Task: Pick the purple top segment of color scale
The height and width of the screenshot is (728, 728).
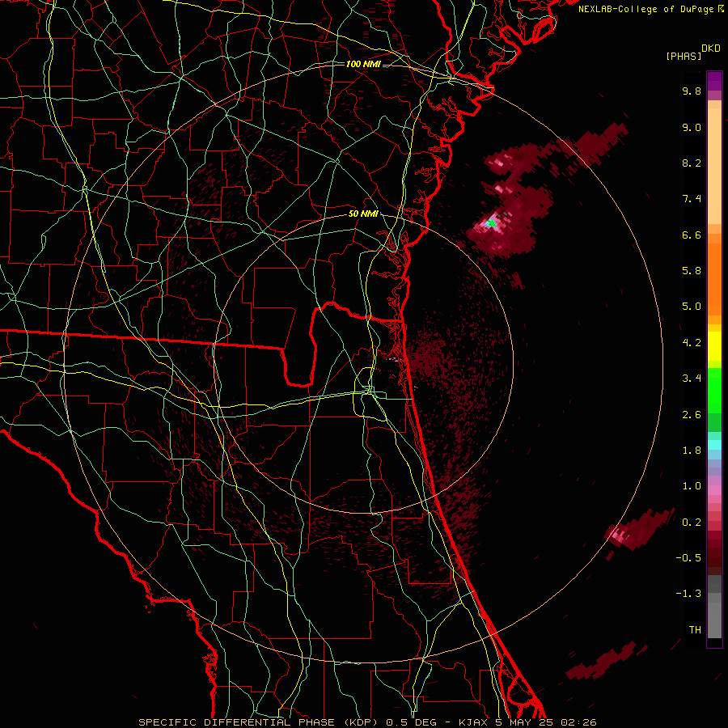Action: pyautogui.click(x=714, y=81)
